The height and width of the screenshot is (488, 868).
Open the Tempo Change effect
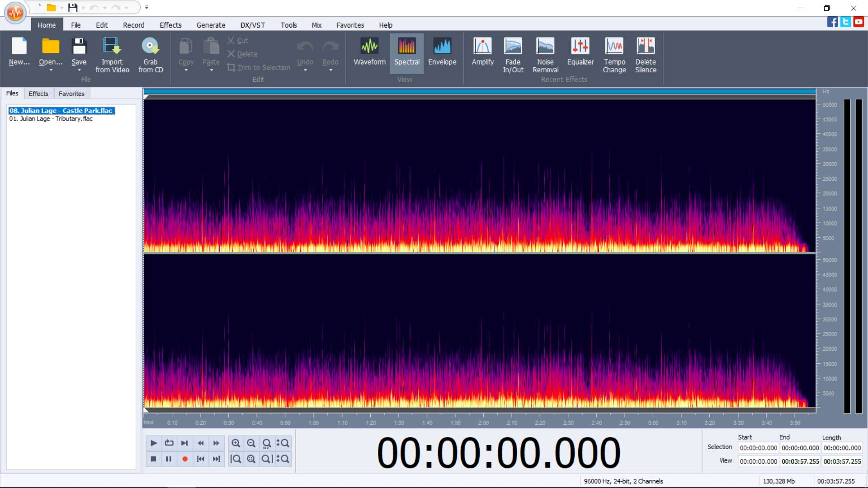click(x=614, y=55)
